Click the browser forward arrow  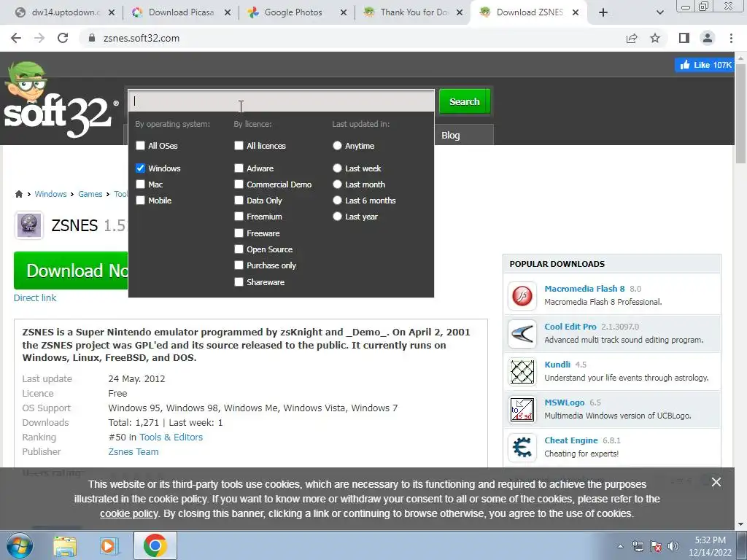point(39,38)
